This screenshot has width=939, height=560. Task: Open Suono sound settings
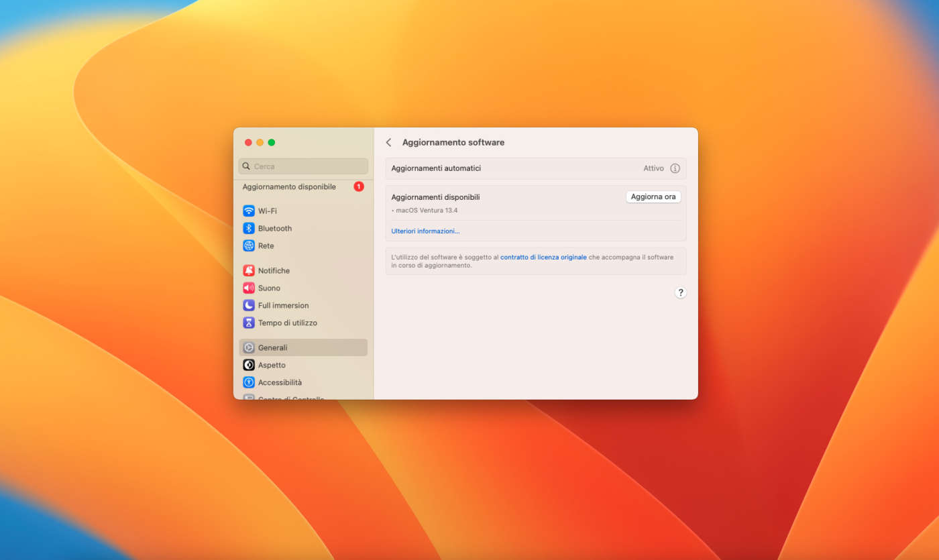(269, 288)
